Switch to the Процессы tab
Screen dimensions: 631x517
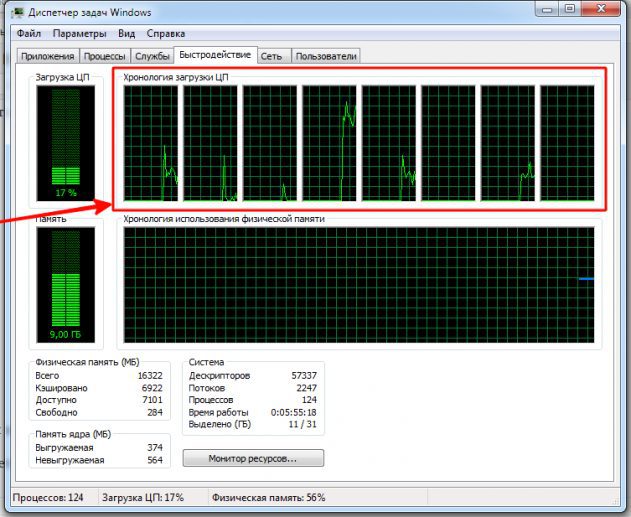click(105, 56)
